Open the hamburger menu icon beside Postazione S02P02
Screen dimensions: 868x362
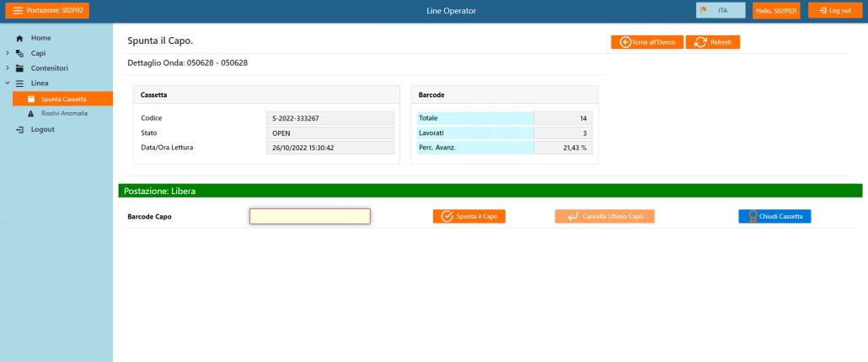coord(18,10)
